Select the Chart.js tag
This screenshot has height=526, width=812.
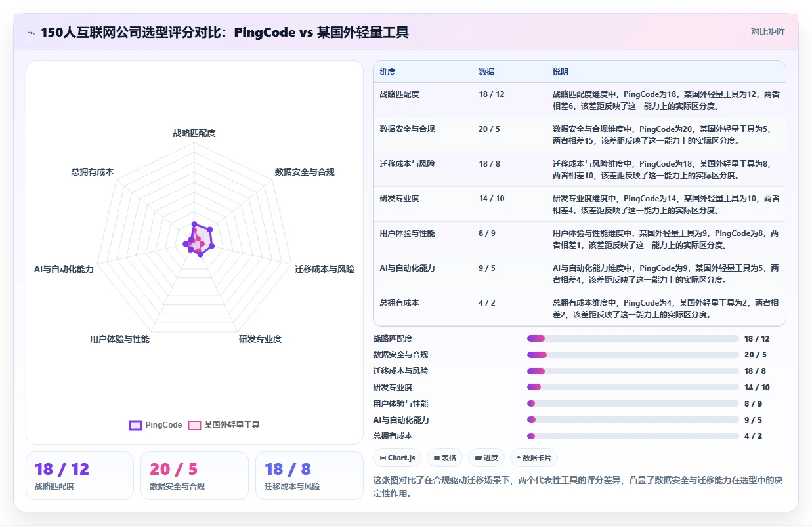point(397,458)
